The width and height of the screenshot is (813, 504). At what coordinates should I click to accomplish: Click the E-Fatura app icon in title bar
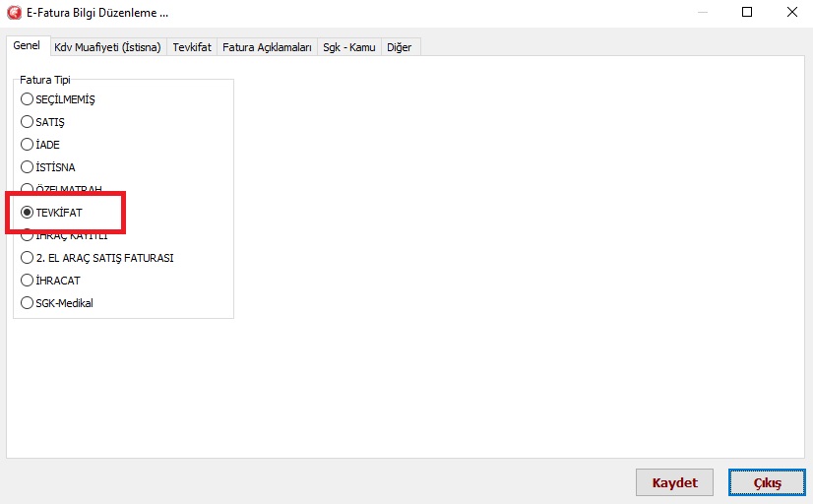[14, 13]
